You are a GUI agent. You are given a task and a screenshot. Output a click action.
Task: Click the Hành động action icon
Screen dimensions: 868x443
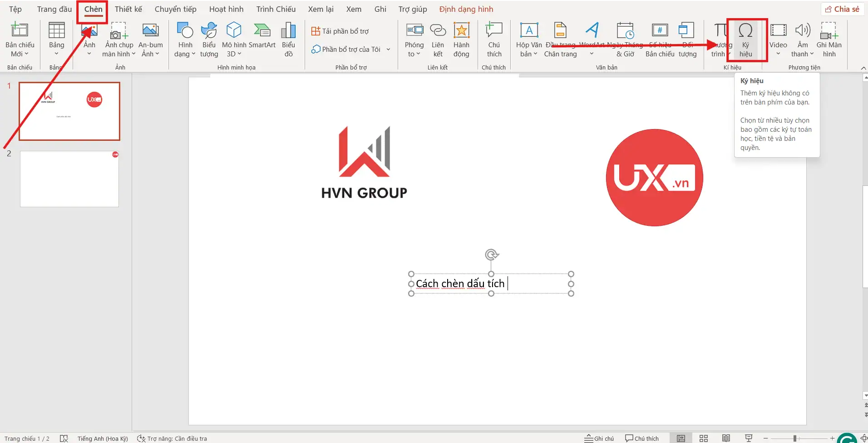pyautogui.click(x=461, y=30)
